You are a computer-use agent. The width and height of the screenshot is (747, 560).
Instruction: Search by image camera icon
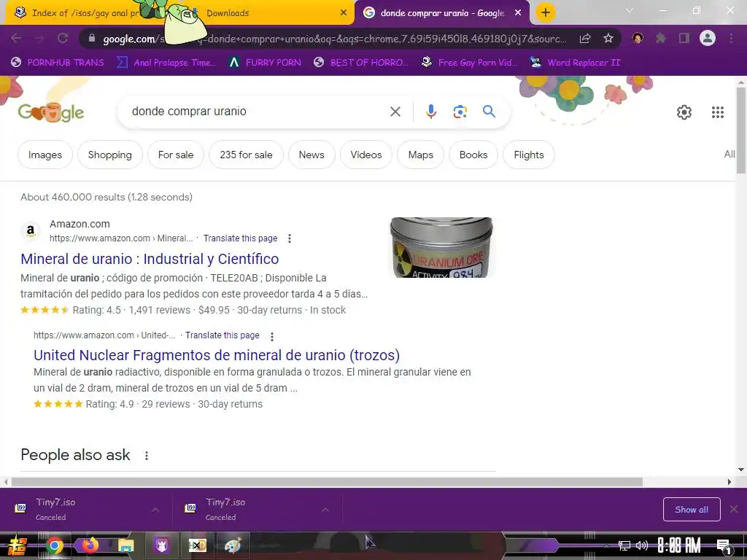click(x=460, y=112)
